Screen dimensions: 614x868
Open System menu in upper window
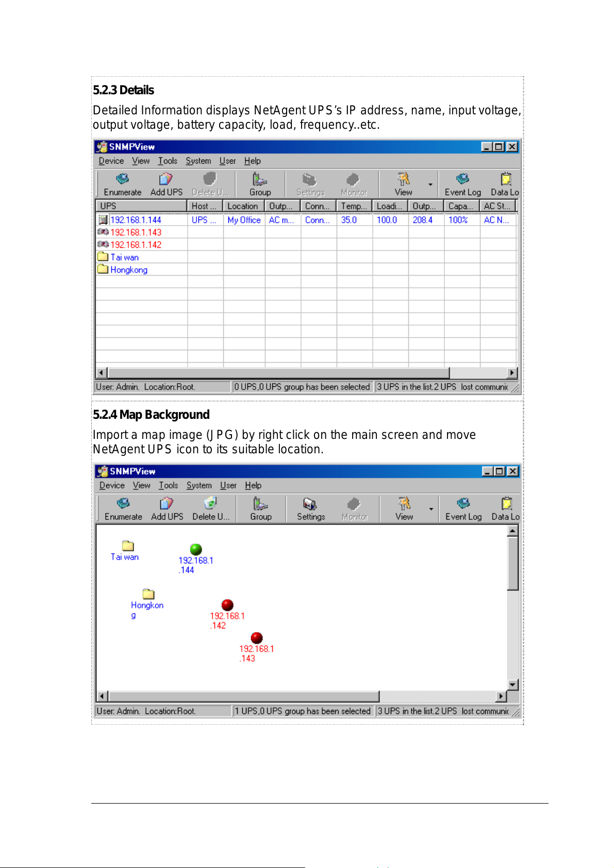(x=198, y=161)
